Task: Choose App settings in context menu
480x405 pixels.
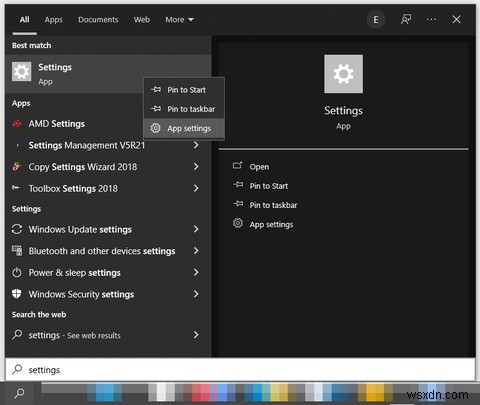Action: point(184,128)
